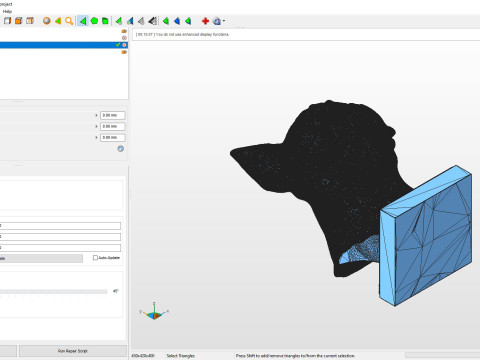The width and height of the screenshot is (480, 360).
Task: Click the solid blue triangle toolbar icon
Action: 177,21
